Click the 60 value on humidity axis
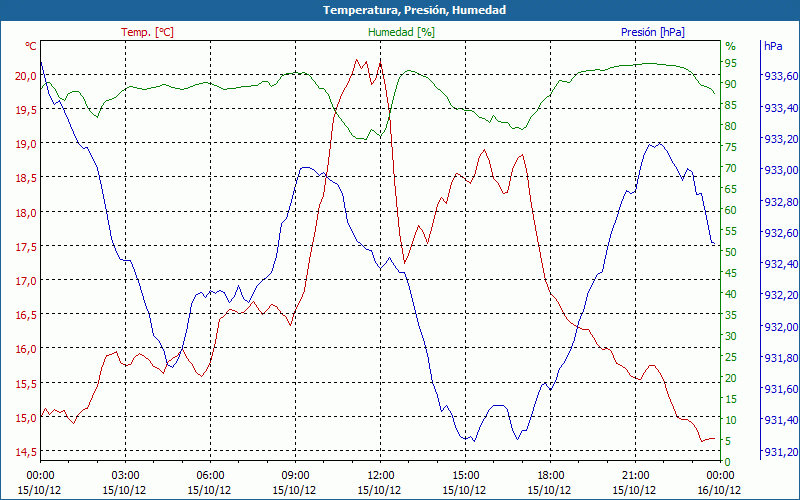The height and width of the screenshot is (500, 800). [x=731, y=210]
